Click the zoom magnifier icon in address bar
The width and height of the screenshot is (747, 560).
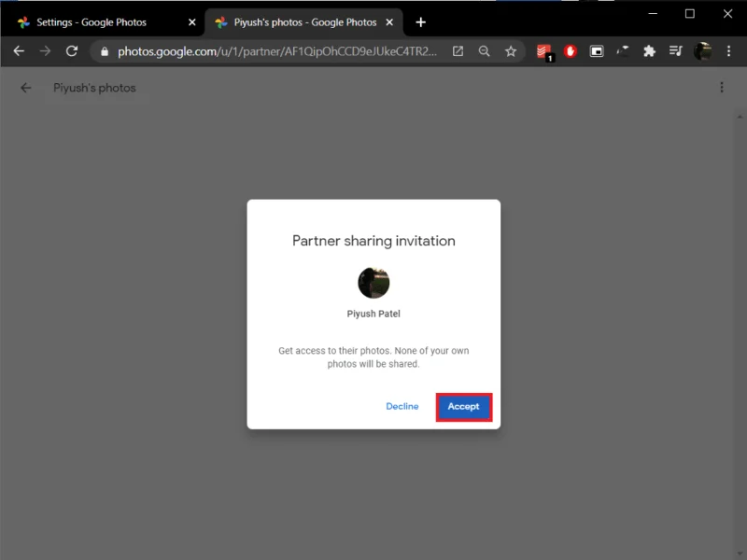tap(484, 51)
